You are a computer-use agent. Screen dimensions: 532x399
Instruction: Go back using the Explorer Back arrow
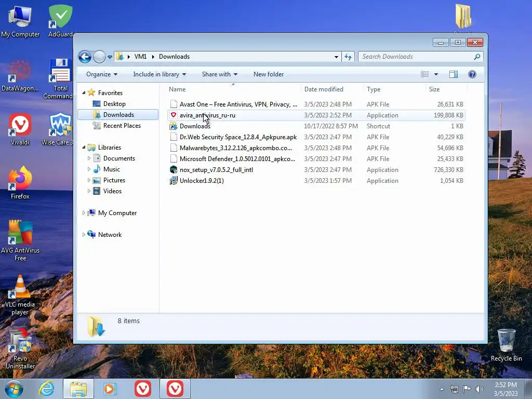(85, 57)
